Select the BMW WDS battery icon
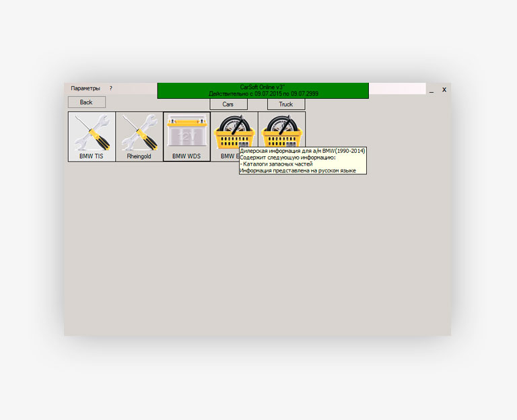This screenshot has width=517, height=420. pos(186,132)
